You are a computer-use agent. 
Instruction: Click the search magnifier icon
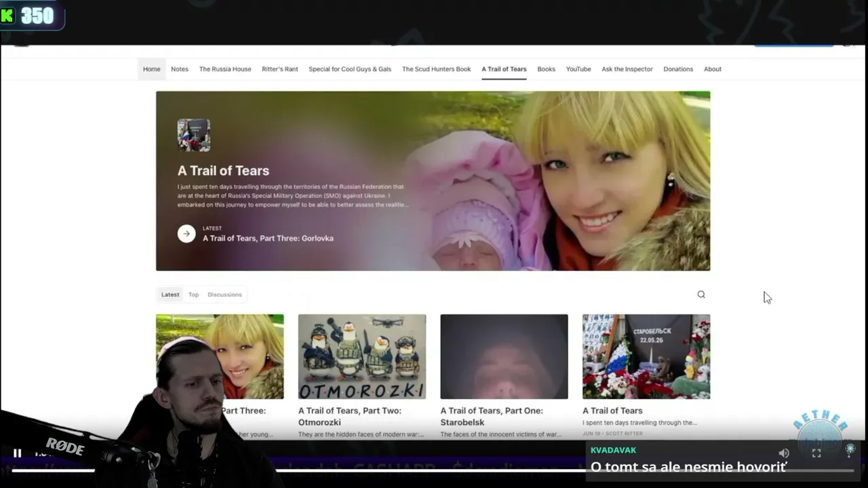click(701, 295)
